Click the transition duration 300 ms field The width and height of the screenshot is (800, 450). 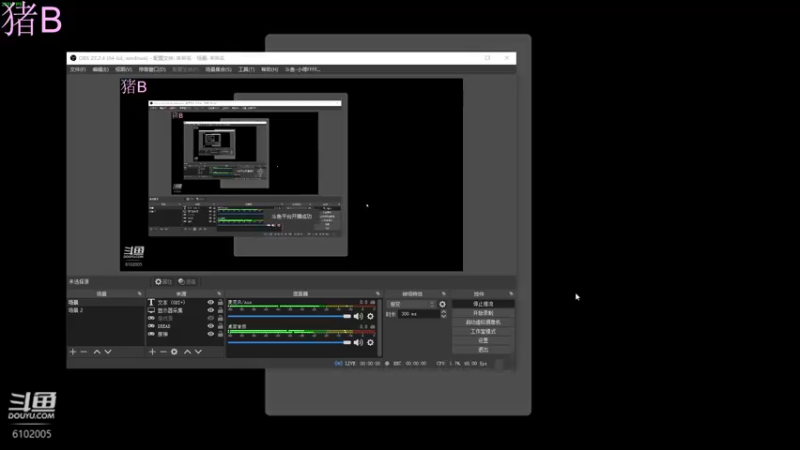point(418,314)
